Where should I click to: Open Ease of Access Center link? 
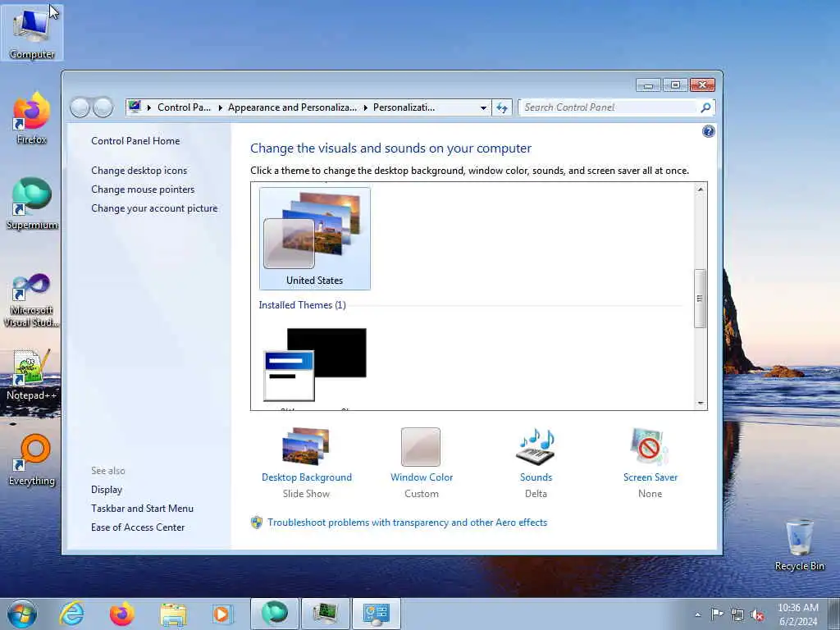pyautogui.click(x=138, y=527)
